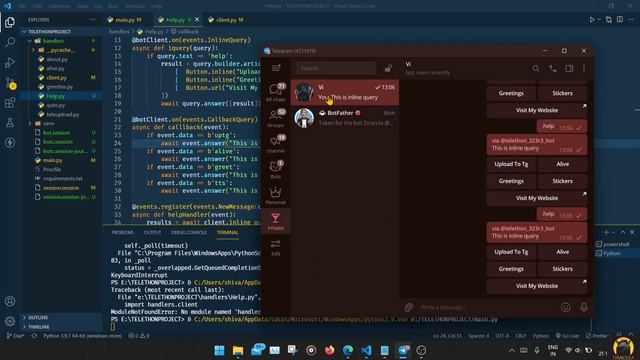Start a call in Telegram chat
The image size is (640, 360).
click(x=553, y=69)
